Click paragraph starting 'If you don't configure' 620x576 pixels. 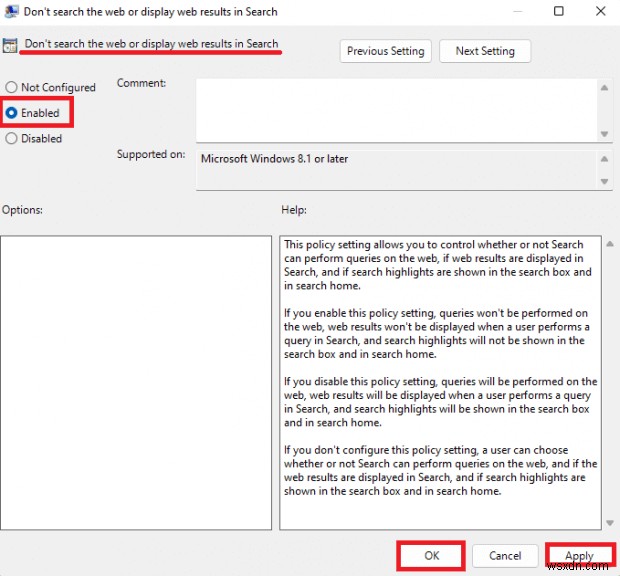[x=440, y=470]
